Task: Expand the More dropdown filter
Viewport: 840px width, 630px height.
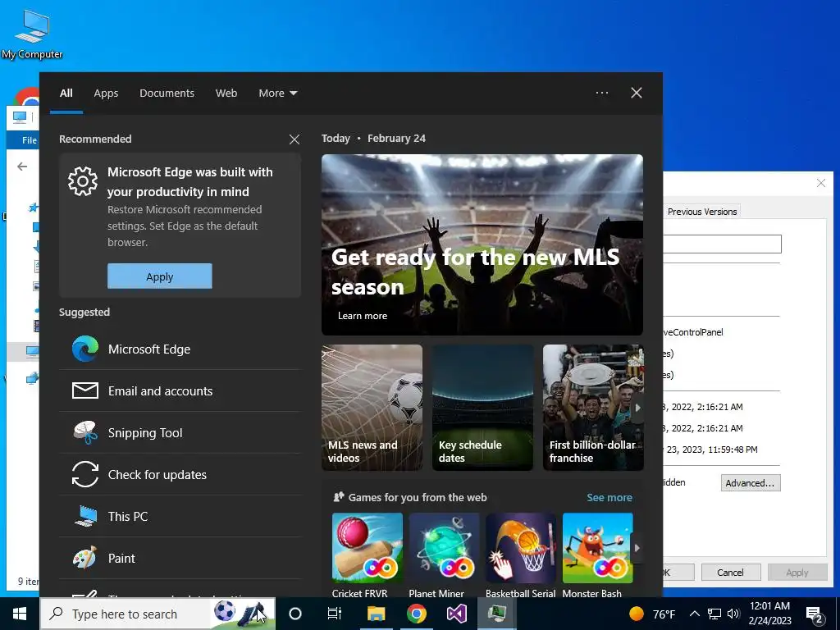Action: pos(277,94)
